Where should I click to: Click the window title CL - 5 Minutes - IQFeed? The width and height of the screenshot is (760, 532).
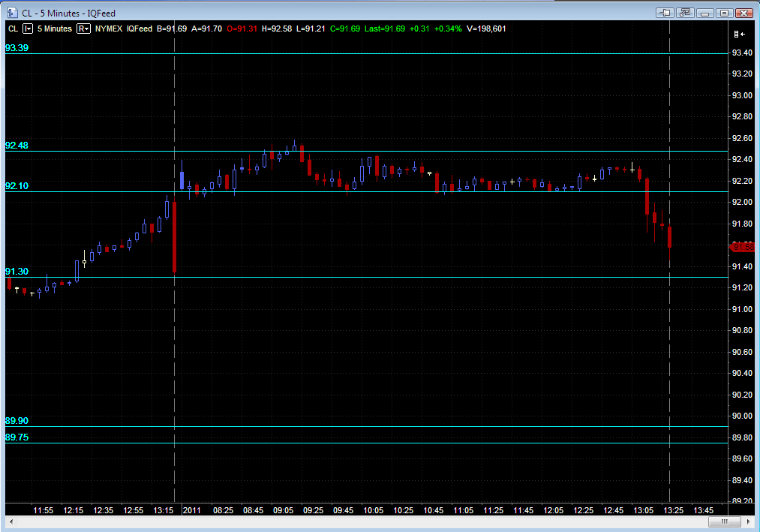pos(68,13)
